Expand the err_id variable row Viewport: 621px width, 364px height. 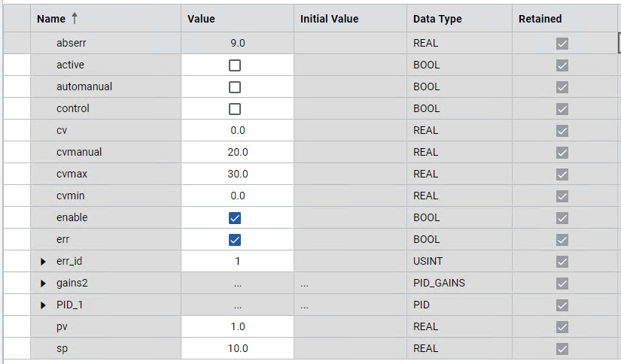(x=43, y=262)
